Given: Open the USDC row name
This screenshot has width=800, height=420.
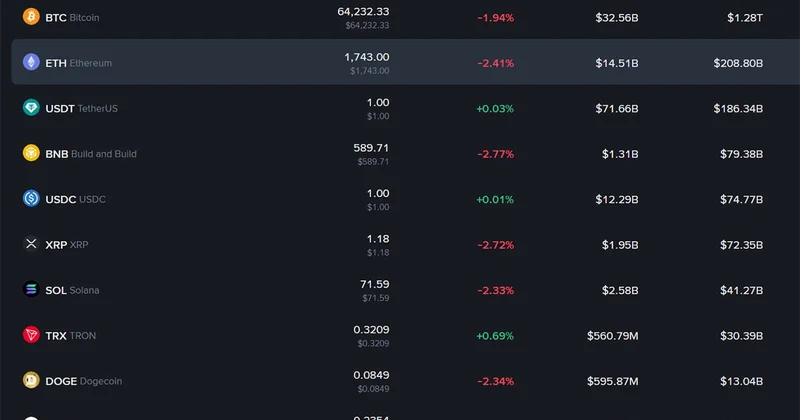Looking at the screenshot, I should [x=76, y=200].
